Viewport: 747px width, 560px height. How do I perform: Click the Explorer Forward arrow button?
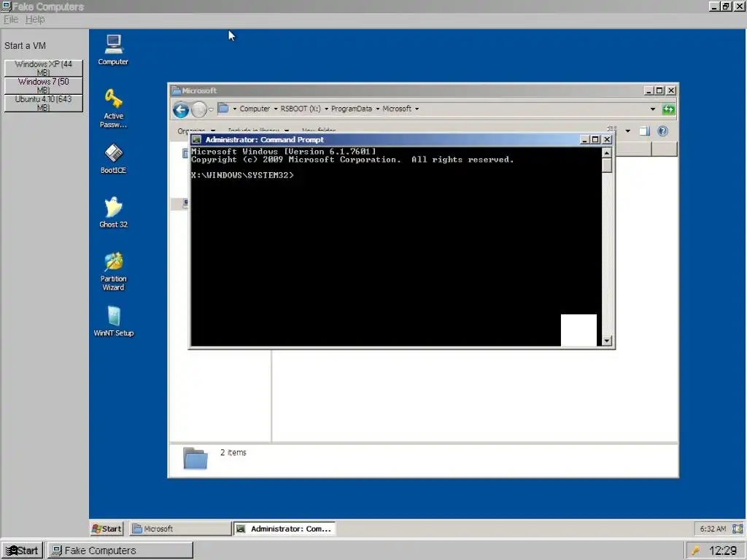click(198, 109)
